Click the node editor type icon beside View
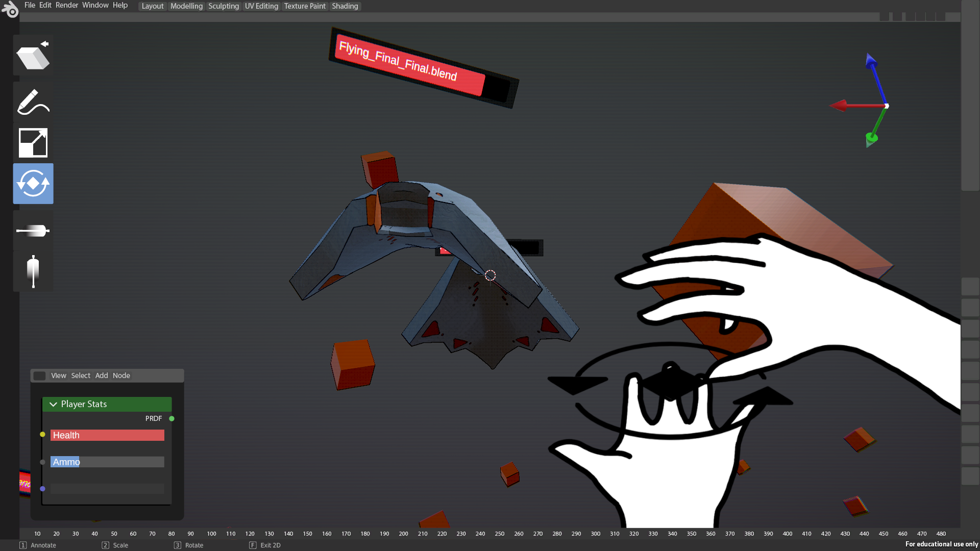 click(39, 376)
